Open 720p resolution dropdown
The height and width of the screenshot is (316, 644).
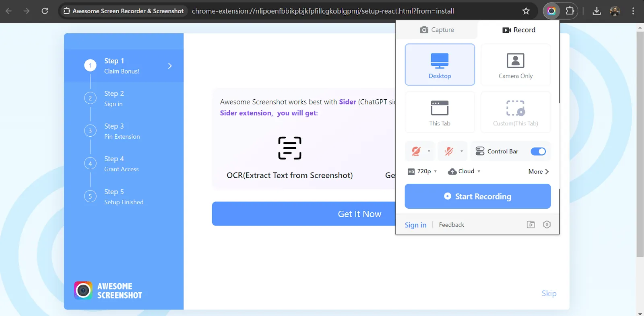pyautogui.click(x=422, y=171)
